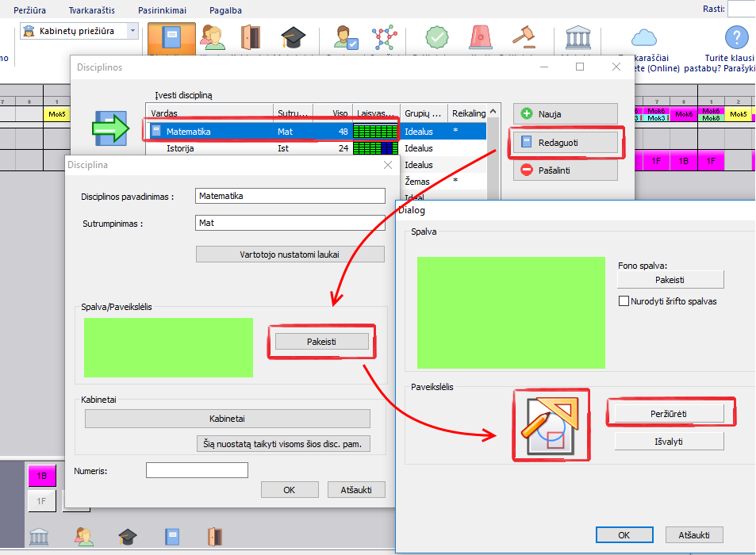Click the blue book Disciplines toolbar icon

[x=171, y=39]
